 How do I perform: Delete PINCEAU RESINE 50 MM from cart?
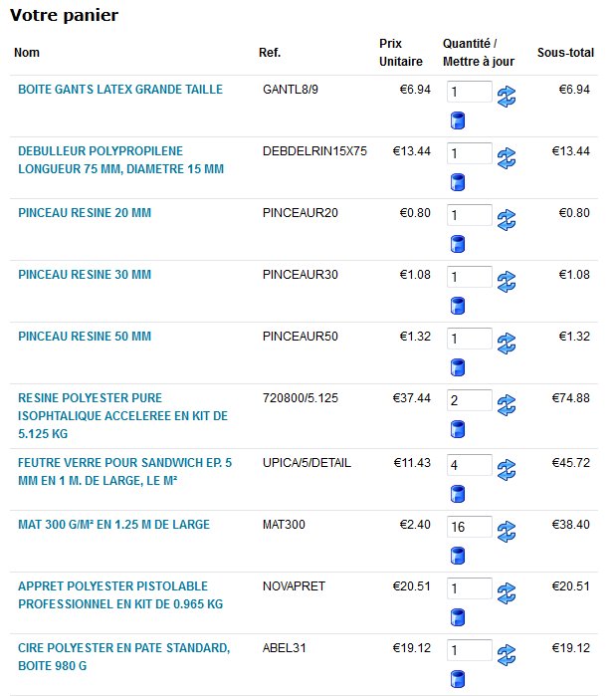(458, 368)
